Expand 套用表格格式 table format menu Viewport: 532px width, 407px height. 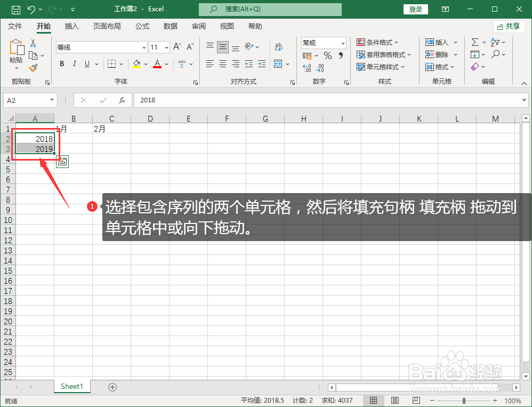point(384,54)
